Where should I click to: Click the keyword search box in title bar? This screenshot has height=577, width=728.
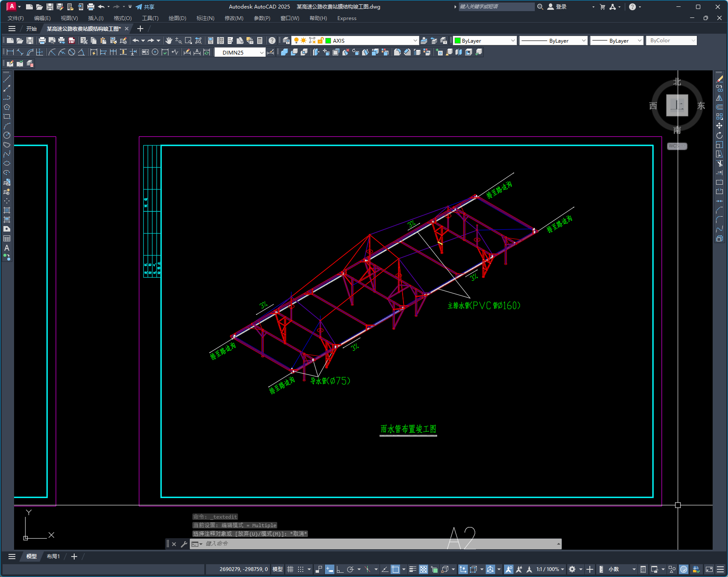(496, 7)
